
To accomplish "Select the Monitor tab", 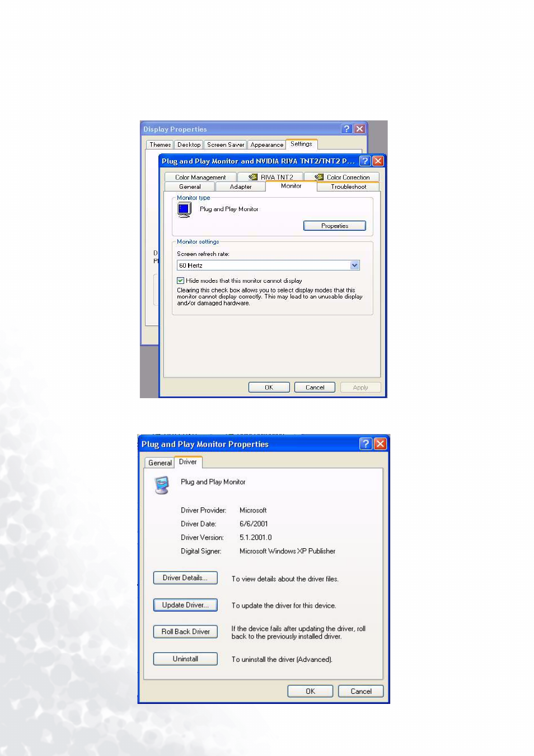I will click(291, 186).
